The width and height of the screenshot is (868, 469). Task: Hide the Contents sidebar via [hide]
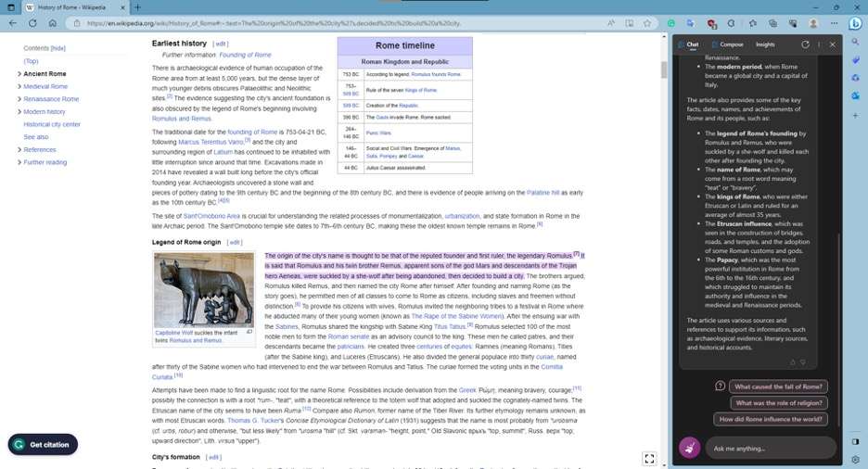[x=58, y=48]
